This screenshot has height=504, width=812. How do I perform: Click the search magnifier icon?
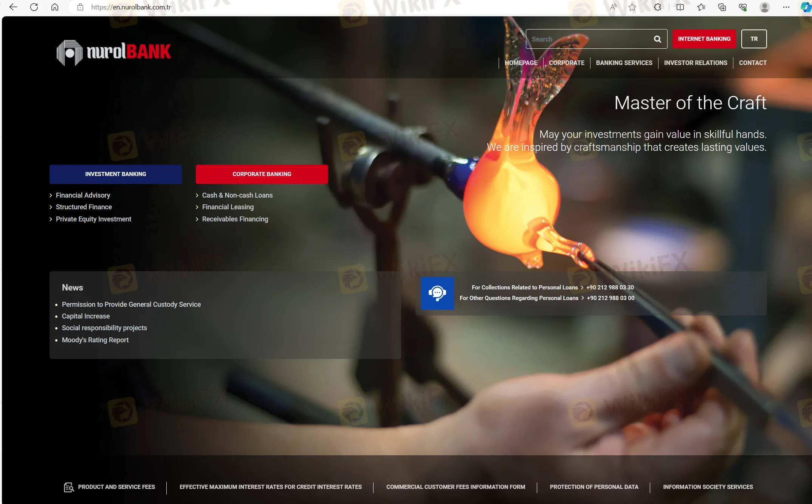[657, 39]
